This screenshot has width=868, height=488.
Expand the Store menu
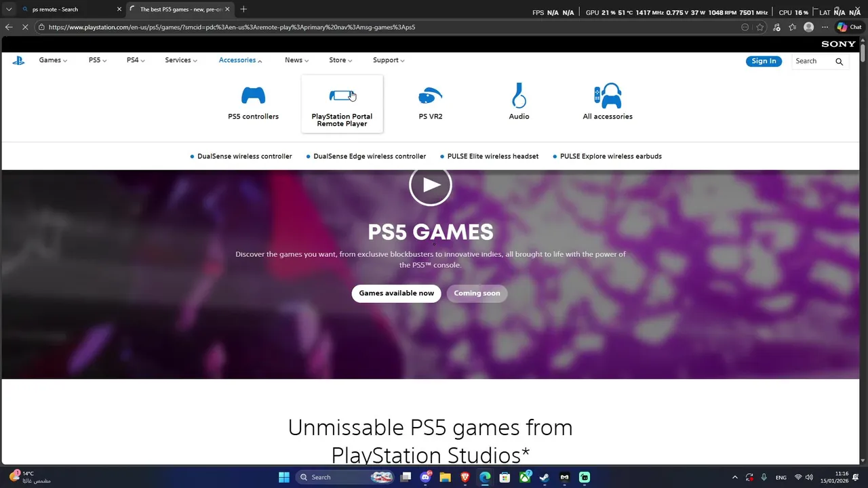340,60
